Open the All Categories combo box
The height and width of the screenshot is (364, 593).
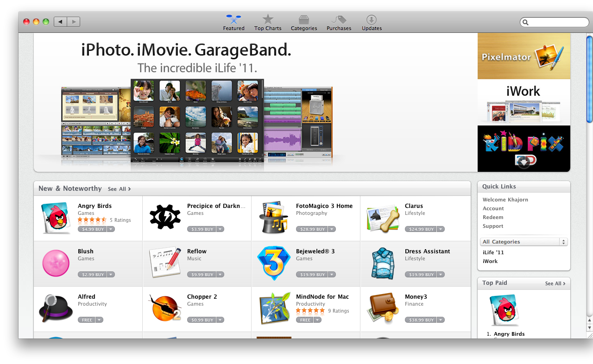click(x=524, y=242)
